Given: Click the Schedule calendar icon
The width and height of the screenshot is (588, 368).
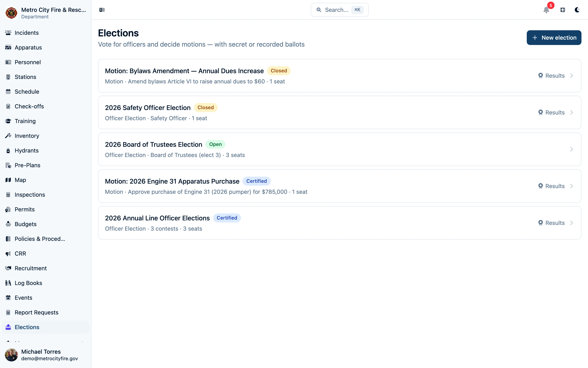Looking at the screenshot, I should click(8, 92).
